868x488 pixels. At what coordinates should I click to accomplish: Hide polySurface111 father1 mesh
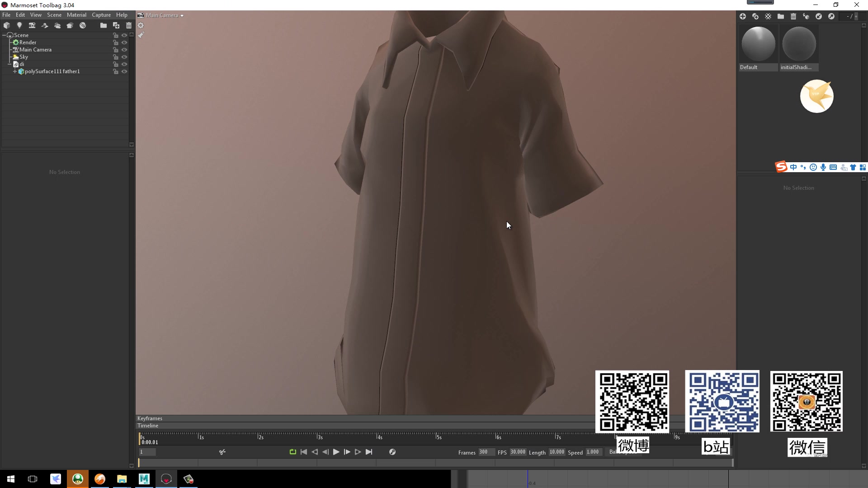124,71
